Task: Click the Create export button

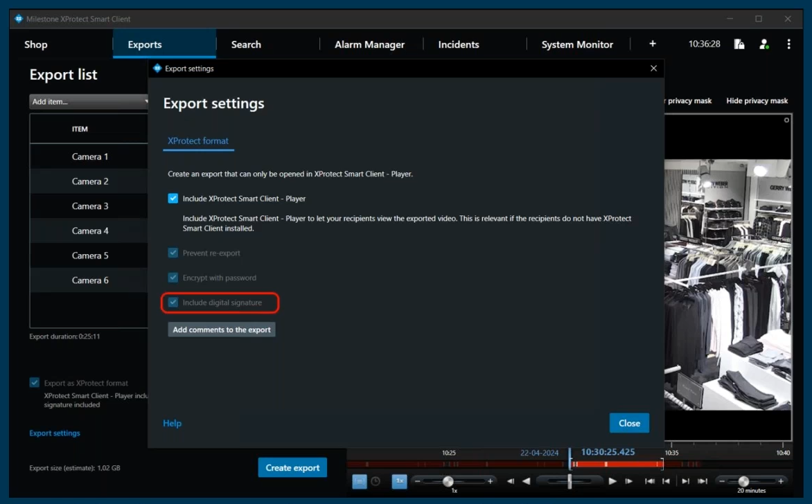Action: point(292,467)
